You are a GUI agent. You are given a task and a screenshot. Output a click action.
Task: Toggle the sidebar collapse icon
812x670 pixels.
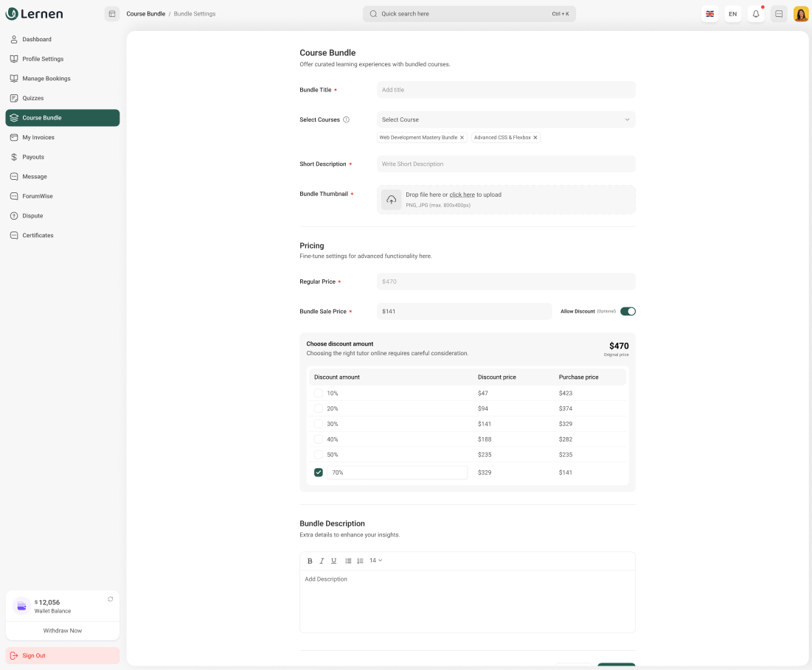(x=112, y=14)
